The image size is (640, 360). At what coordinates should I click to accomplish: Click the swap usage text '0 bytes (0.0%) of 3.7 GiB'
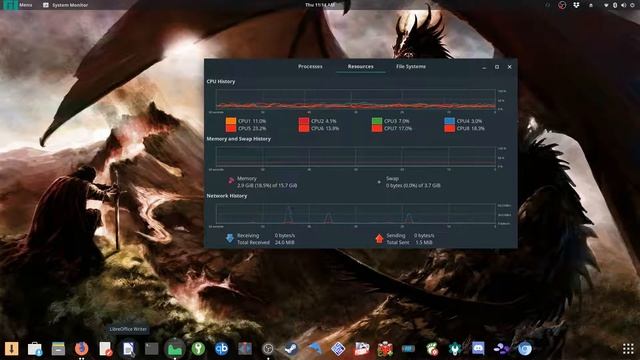point(413,185)
